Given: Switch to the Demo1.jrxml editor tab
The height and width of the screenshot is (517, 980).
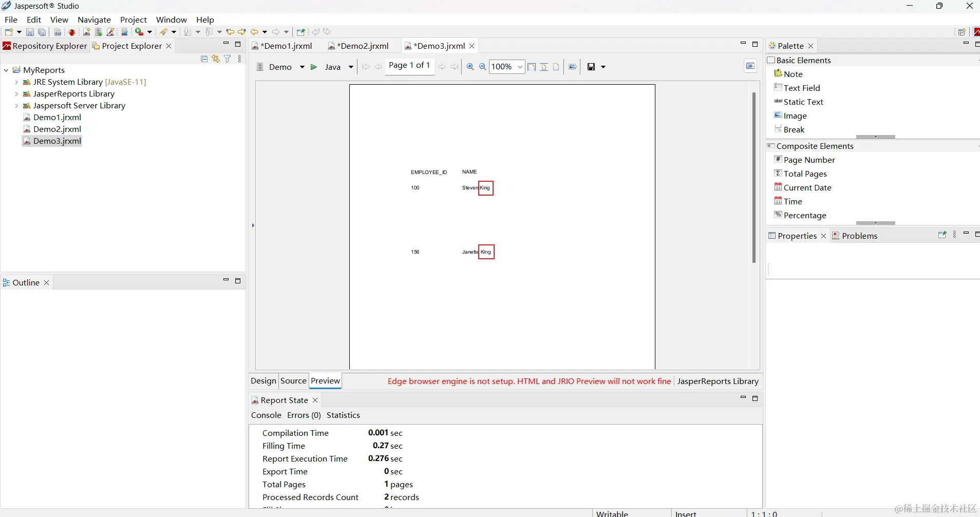Looking at the screenshot, I should point(282,46).
